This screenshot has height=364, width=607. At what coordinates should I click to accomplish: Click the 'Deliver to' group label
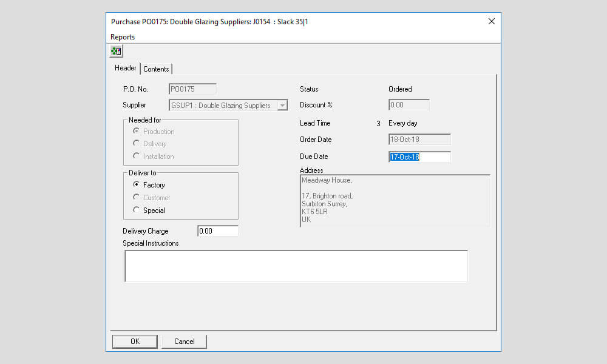pyautogui.click(x=143, y=172)
